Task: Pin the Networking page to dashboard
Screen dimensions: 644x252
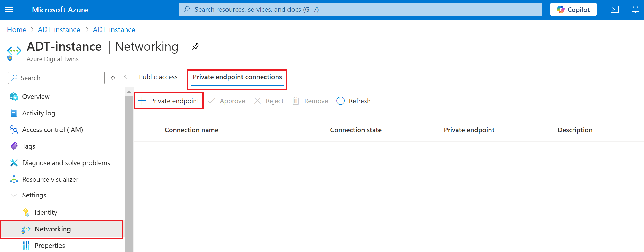Action: pyautogui.click(x=196, y=47)
